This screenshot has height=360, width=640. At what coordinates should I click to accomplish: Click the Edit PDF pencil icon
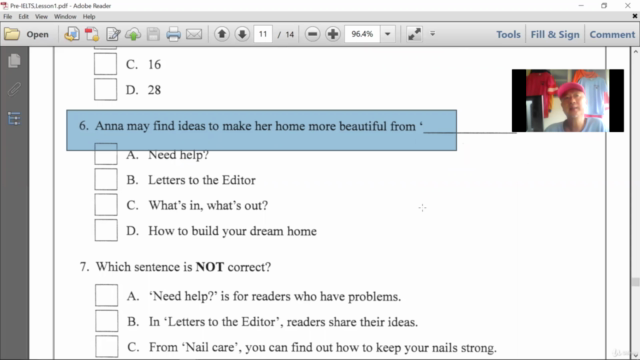coord(113,34)
